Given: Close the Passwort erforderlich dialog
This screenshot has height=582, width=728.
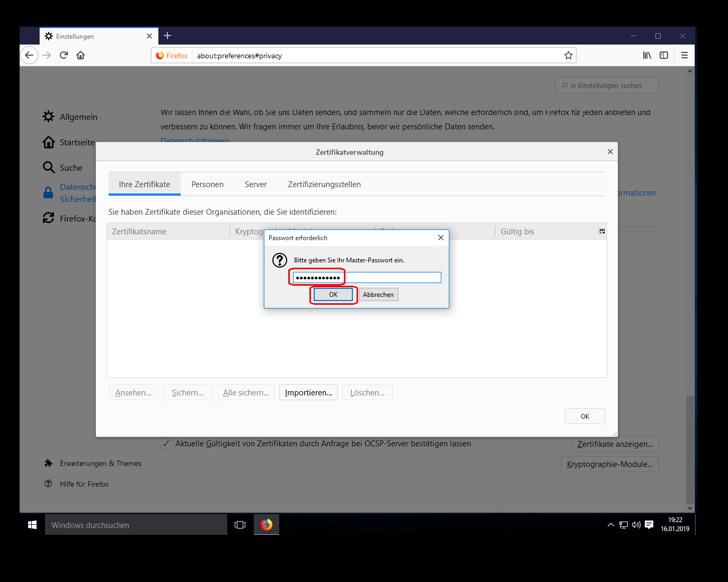Looking at the screenshot, I should click(x=440, y=238).
